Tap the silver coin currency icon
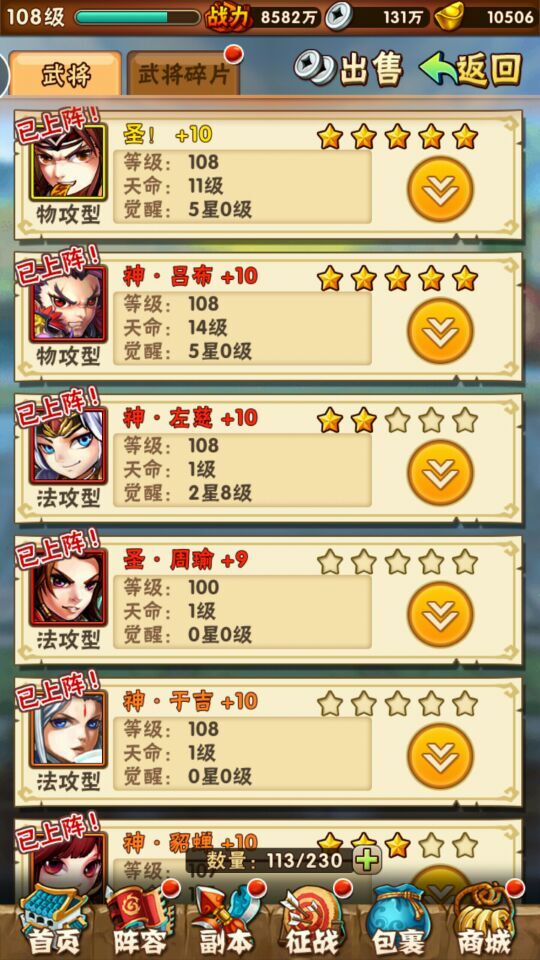540x960 pixels. pos(339,17)
